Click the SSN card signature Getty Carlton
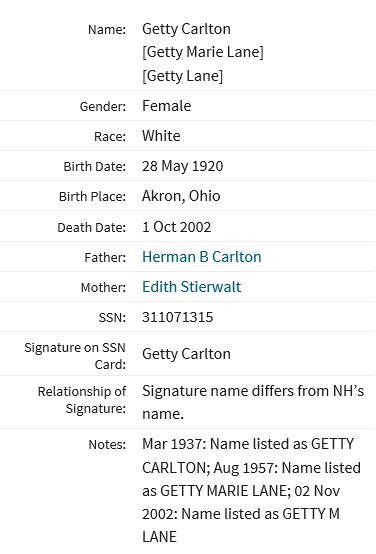 pos(186,354)
